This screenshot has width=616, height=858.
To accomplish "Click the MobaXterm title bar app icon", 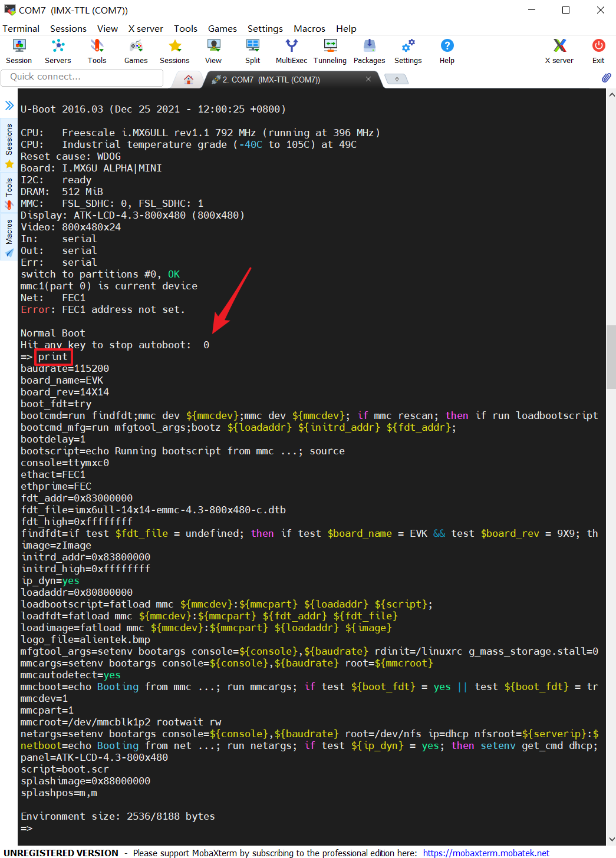I will pyautogui.click(x=9, y=10).
